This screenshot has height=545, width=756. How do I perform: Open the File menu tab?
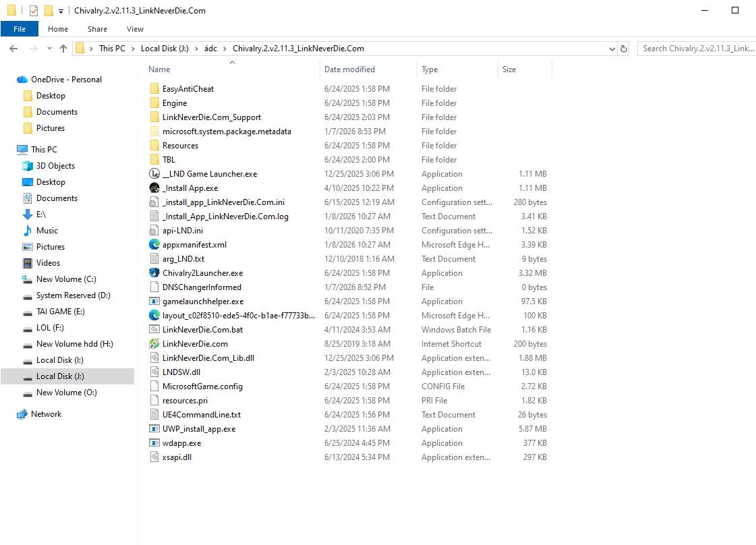(20, 29)
